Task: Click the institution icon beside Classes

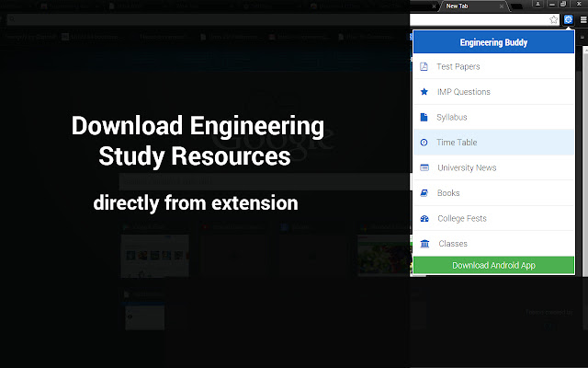Action: click(x=424, y=244)
